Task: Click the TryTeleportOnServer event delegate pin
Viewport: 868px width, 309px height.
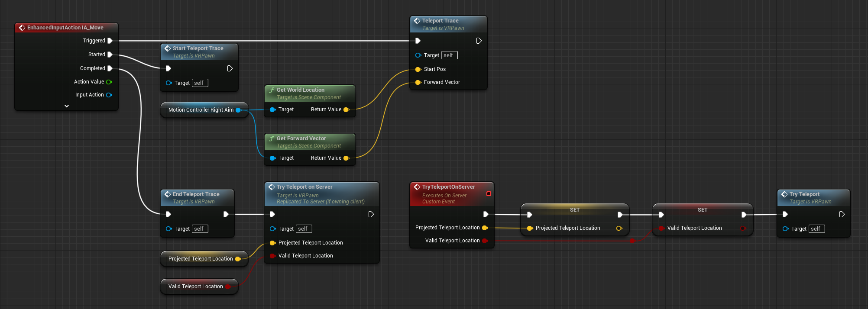Action: [x=489, y=193]
